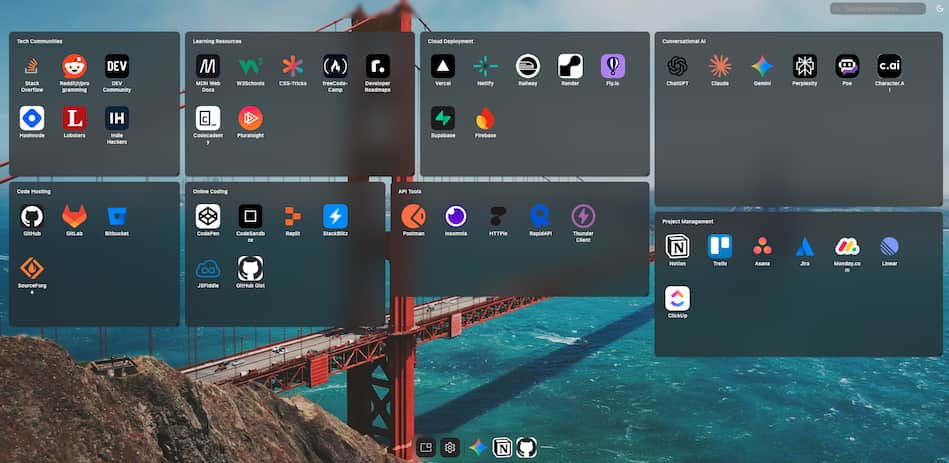Launch Gemini from the bottom dock
This screenshot has width=949, height=463.
(478, 448)
